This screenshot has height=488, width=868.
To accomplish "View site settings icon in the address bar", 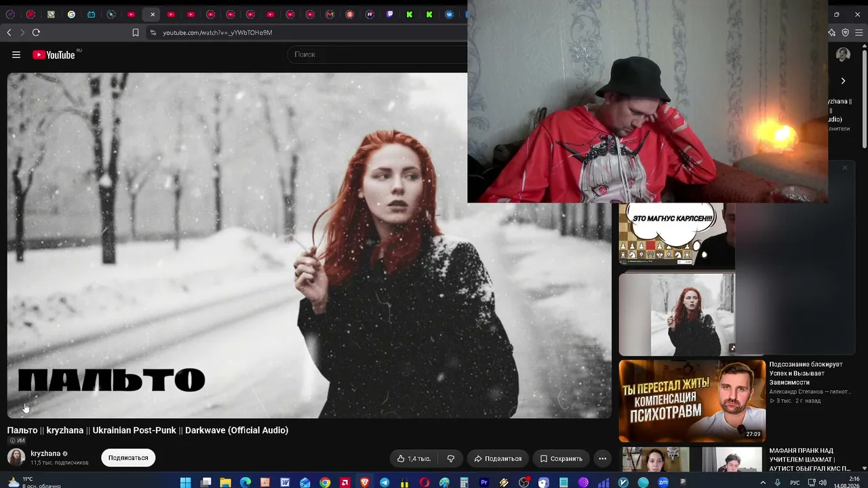I will click(153, 33).
